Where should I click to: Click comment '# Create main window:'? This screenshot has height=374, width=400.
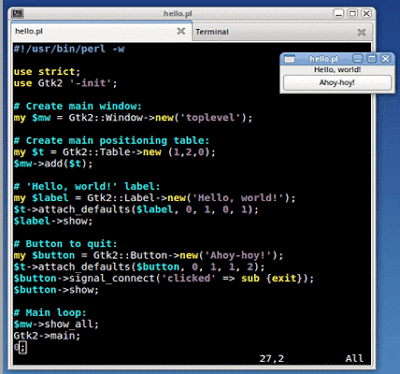tap(78, 106)
